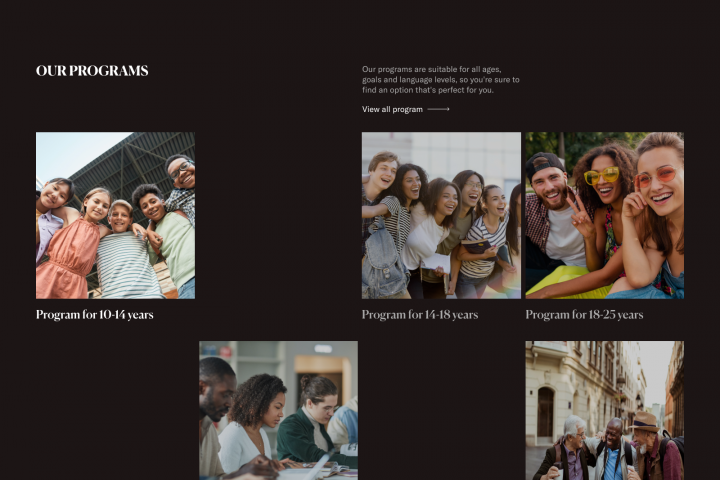
Task: Click the OUR PROGRAMS heading
Action: 92,71
